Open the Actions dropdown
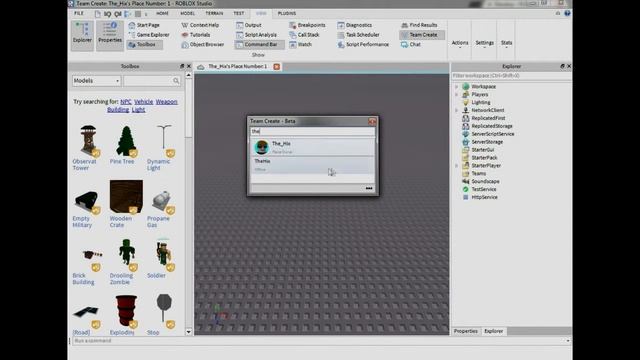Screen dimensions: 640x360 [460, 44]
